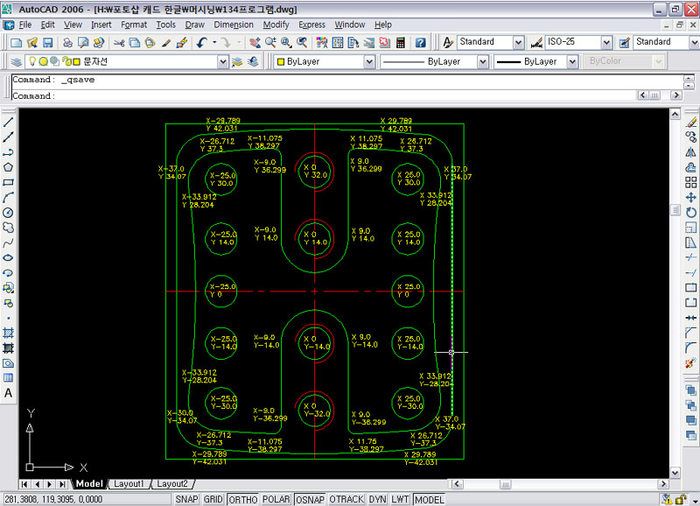Select the Trim modify tool

pyautogui.click(x=691, y=258)
